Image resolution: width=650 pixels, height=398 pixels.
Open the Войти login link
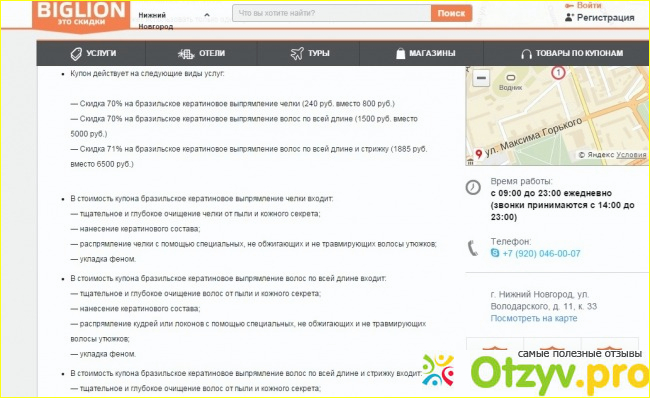point(589,5)
